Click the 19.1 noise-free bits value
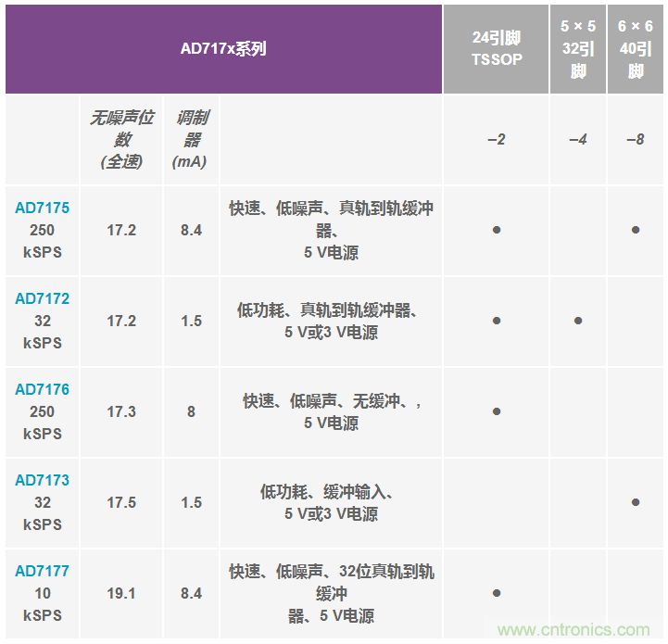This screenshot has width=668, height=644. pos(121,593)
